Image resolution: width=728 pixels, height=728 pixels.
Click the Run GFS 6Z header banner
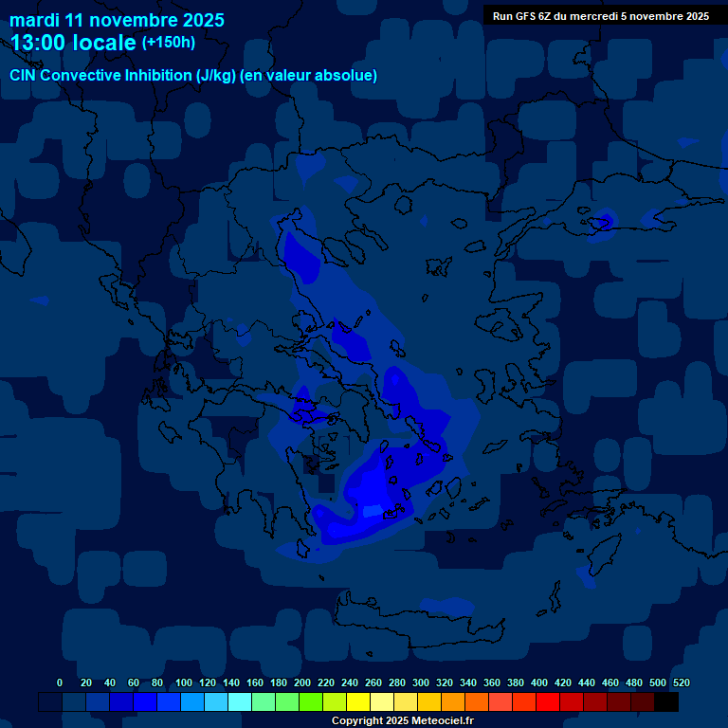pyautogui.click(x=601, y=16)
